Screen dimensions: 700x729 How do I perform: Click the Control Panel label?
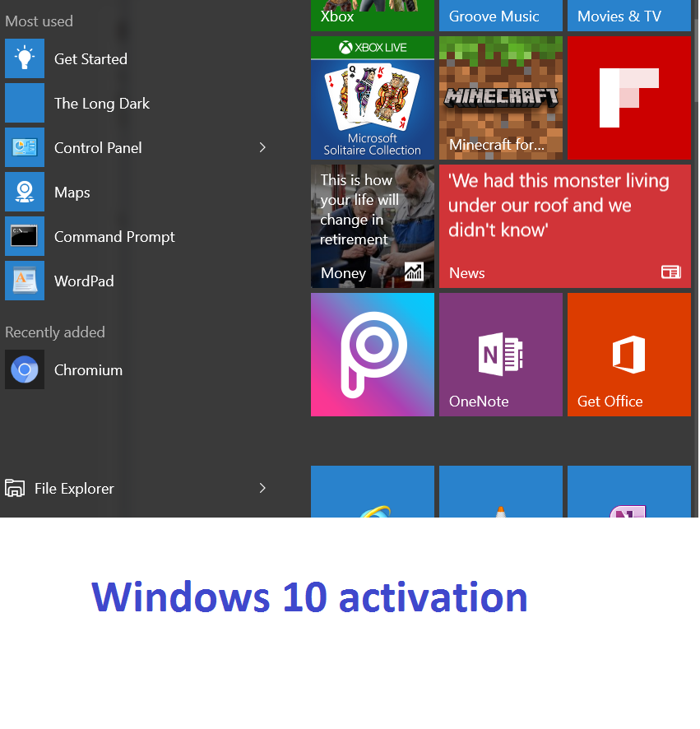(98, 148)
